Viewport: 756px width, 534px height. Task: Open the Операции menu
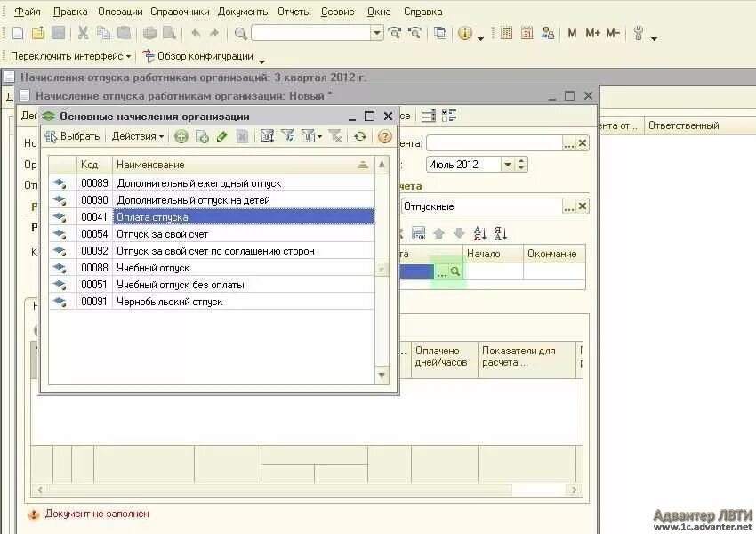click(120, 12)
